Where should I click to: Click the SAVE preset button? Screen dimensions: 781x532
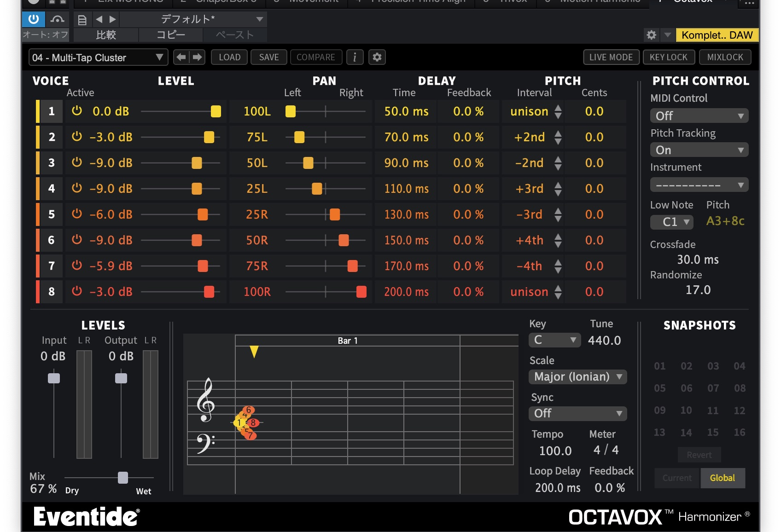269,58
